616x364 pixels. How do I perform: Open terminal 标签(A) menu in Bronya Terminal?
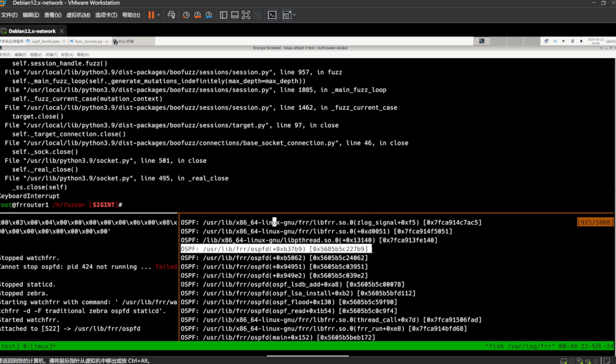coord(67,55)
